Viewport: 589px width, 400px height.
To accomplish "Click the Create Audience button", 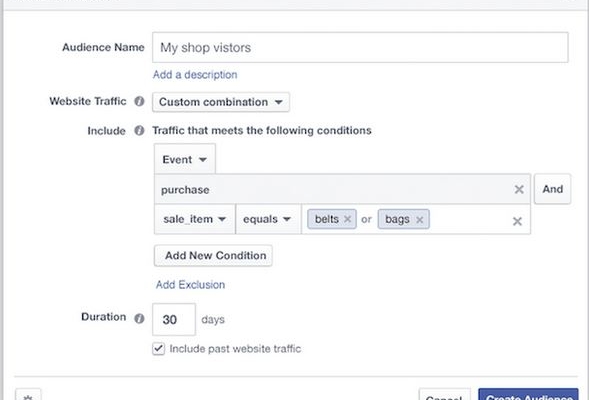I will [529, 395].
